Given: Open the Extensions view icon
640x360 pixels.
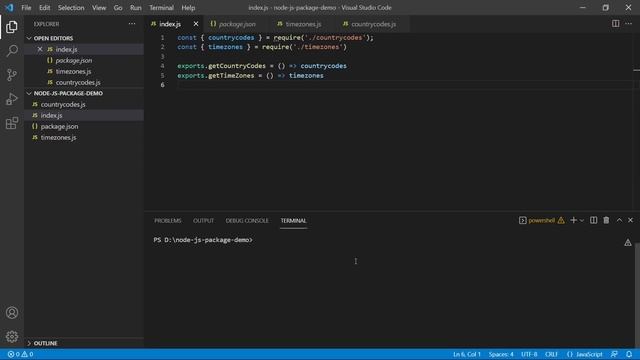Looking at the screenshot, I should pos(12,123).
